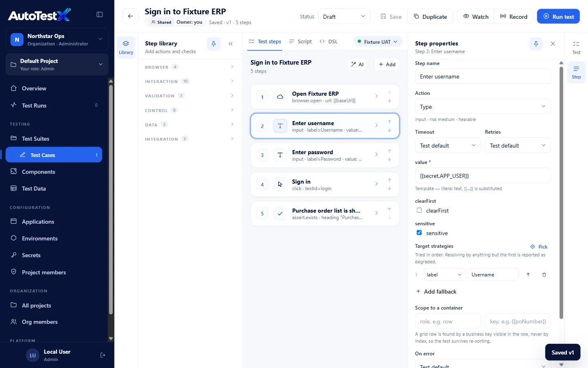Move Sign in step down
The height and width of the screenshot is (368, 588).
click(x=390, y=188)
